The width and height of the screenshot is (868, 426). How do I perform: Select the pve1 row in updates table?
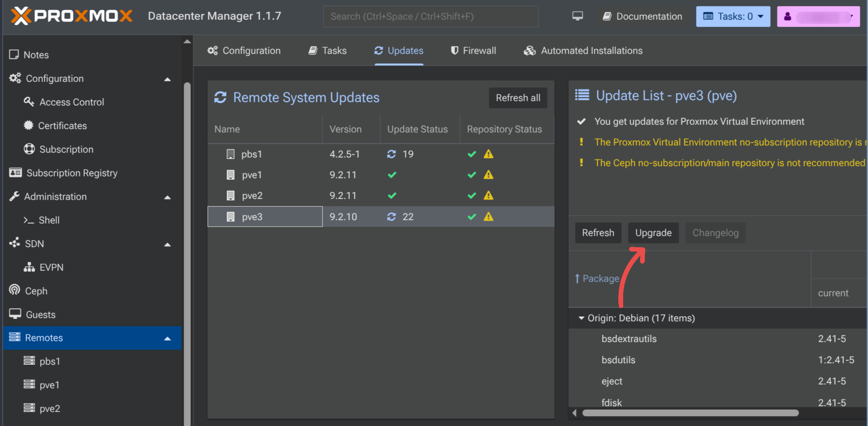[x=381, y=175]
